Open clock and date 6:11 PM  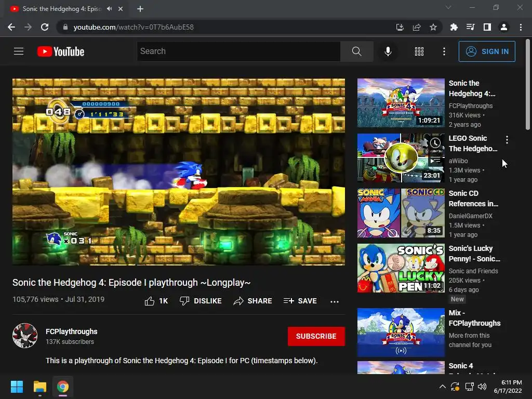[508, 387]
